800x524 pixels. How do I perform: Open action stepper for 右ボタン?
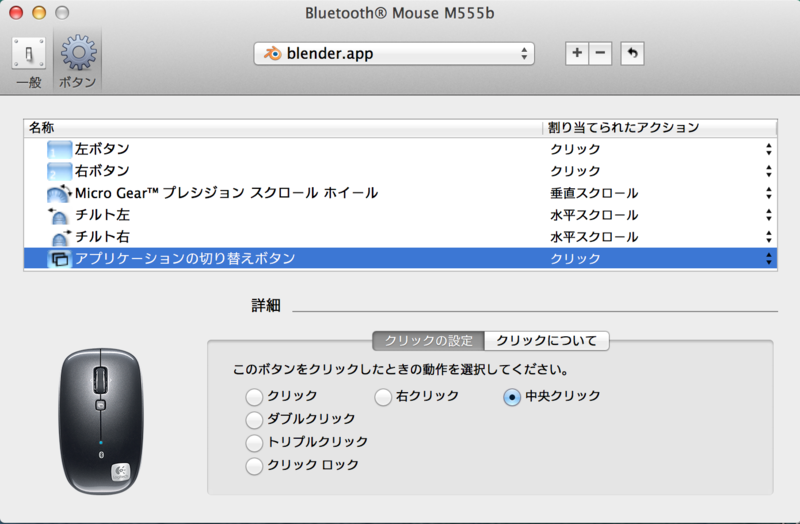click(768, 171)
